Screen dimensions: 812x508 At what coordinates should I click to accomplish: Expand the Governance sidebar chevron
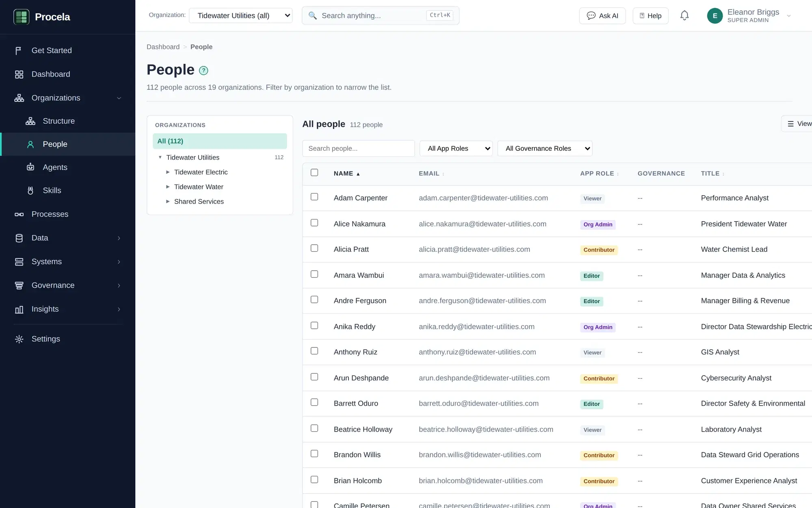[x=119, y=285]
